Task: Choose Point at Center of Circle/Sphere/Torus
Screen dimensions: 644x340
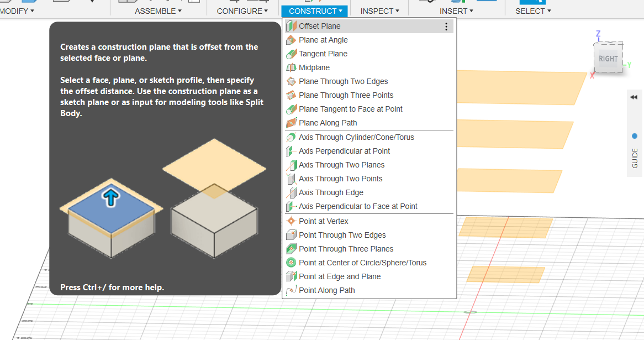Action: (x=363, y=263)
